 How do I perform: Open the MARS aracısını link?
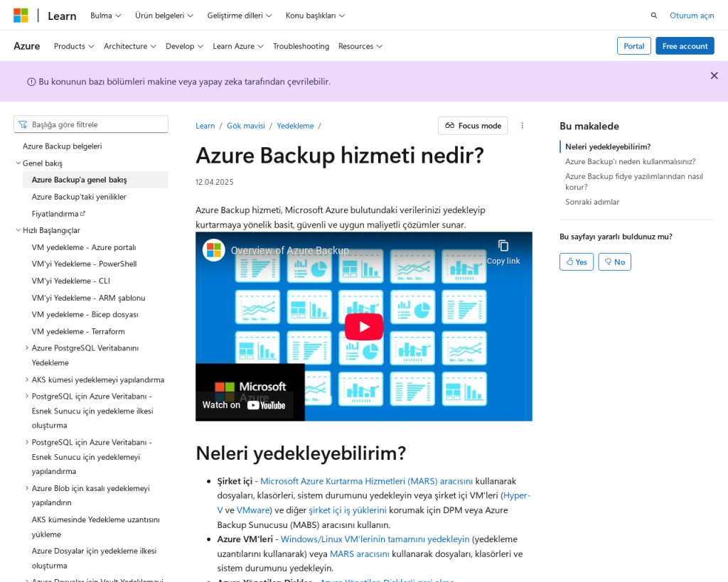click(359, 554)
